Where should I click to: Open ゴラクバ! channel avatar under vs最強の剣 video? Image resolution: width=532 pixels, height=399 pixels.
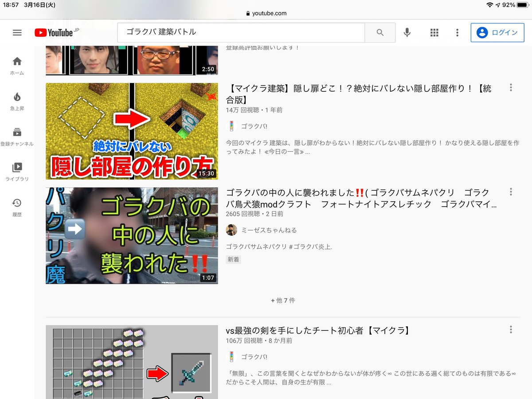pos(231,357)
